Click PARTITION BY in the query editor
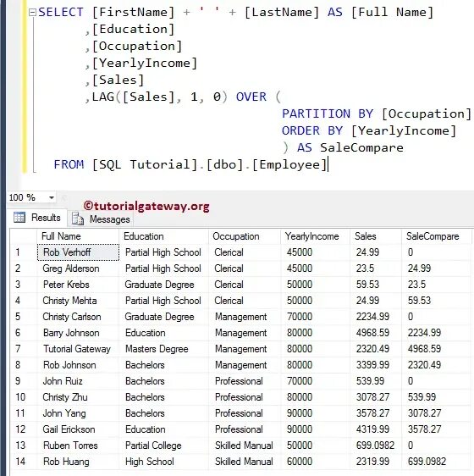 point(328,113)
